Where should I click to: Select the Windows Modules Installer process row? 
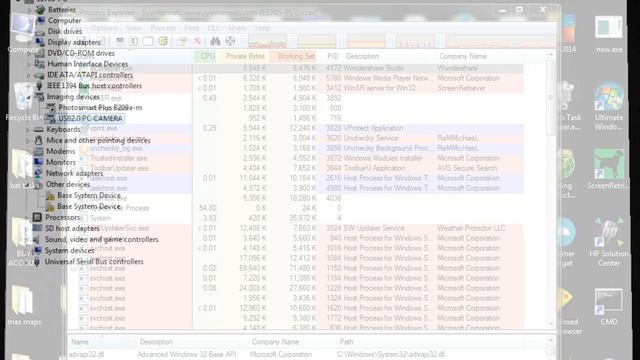pyautogui.click(x=296, y=158)
